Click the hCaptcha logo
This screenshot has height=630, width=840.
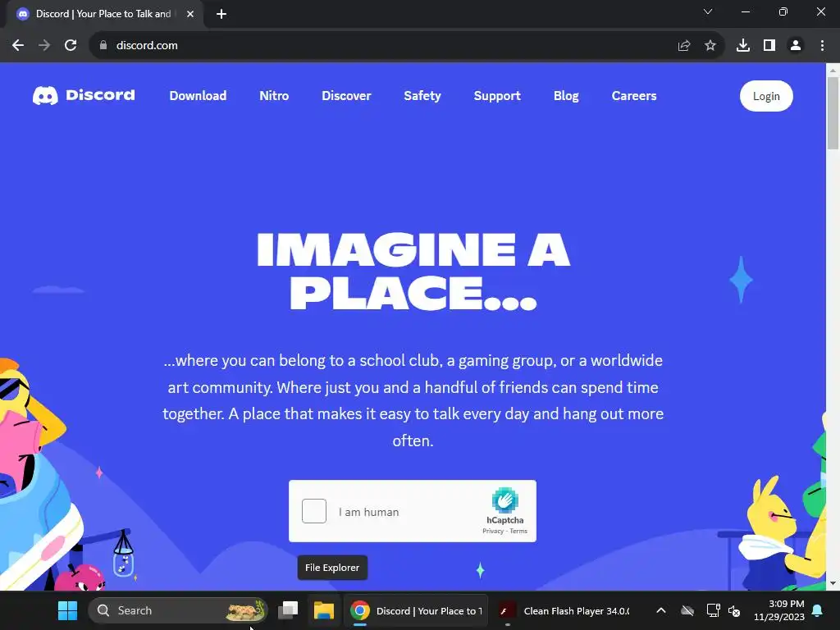click(504, 500)
